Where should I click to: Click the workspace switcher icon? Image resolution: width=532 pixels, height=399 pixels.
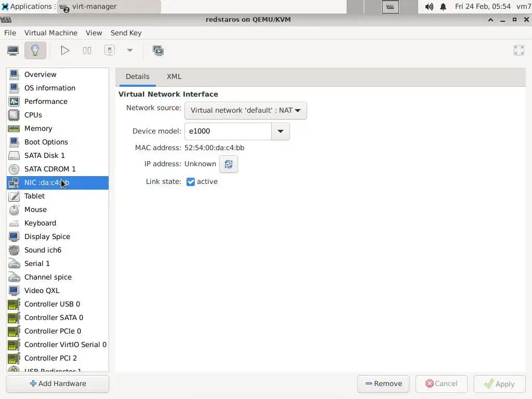tap(390, 6)
